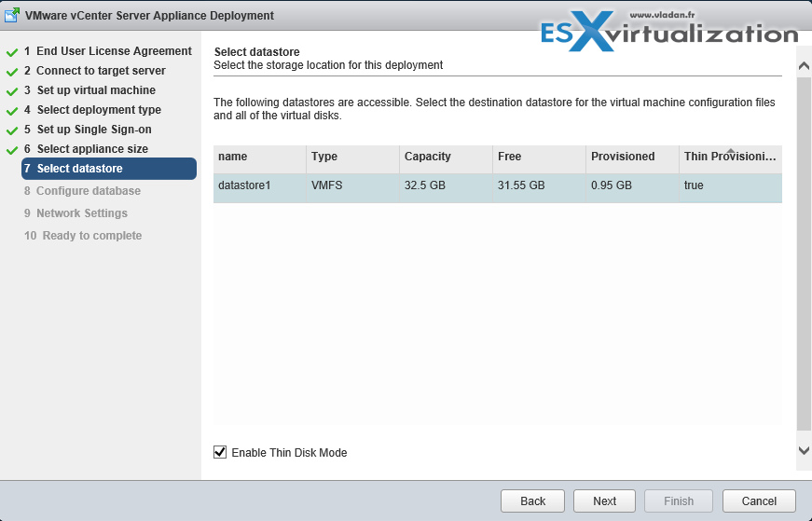Click the scroll down arrow
This screenshot has width=812, height=521.
(804, 450)
